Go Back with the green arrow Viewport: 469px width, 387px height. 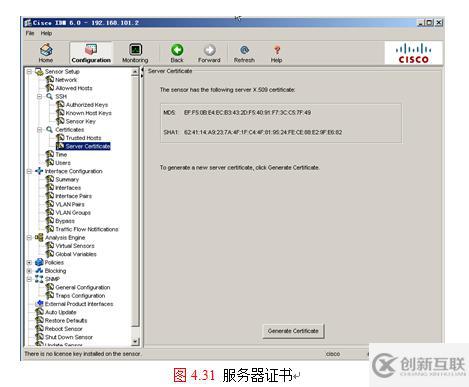[177, 53]
